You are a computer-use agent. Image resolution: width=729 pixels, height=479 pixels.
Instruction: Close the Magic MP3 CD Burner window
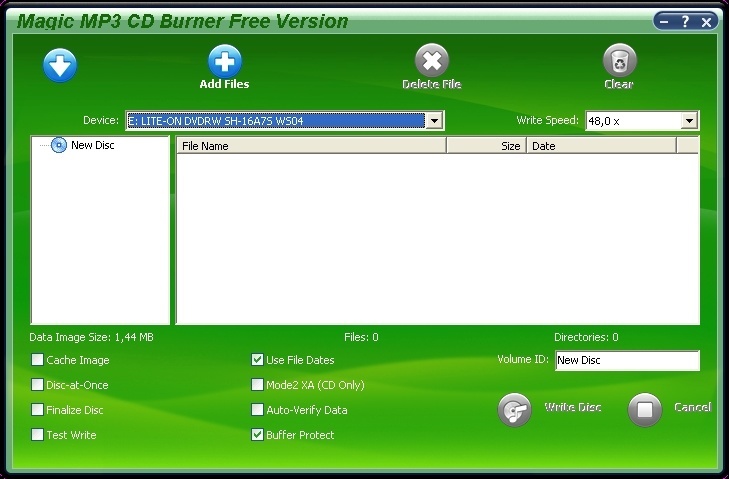click(x=706, y=22)
